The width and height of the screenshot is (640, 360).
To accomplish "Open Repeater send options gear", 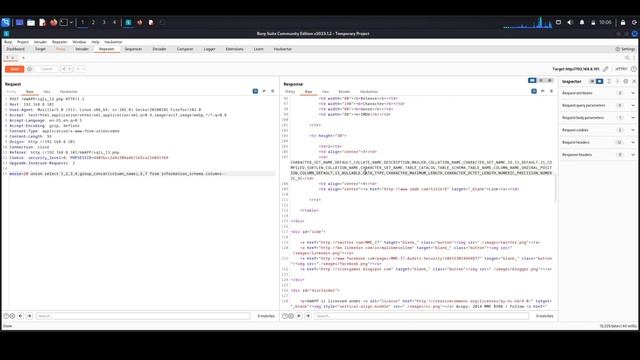I will [x=29, y=69].
